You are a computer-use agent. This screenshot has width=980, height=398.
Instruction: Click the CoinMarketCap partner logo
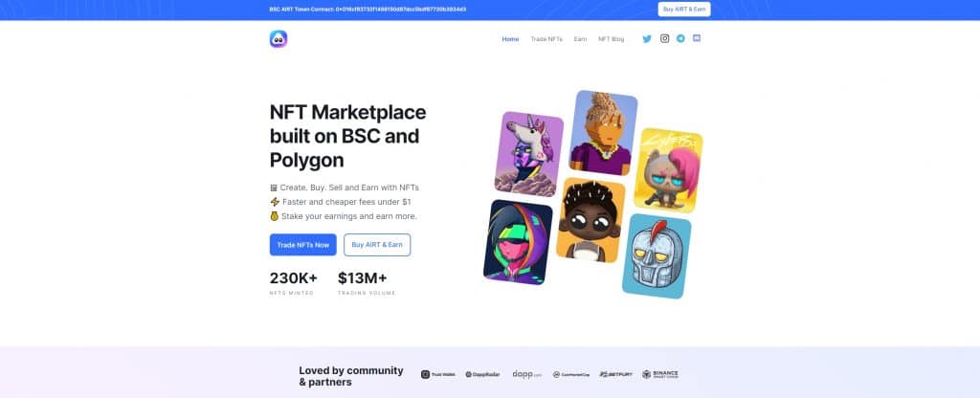pos(571,374)
